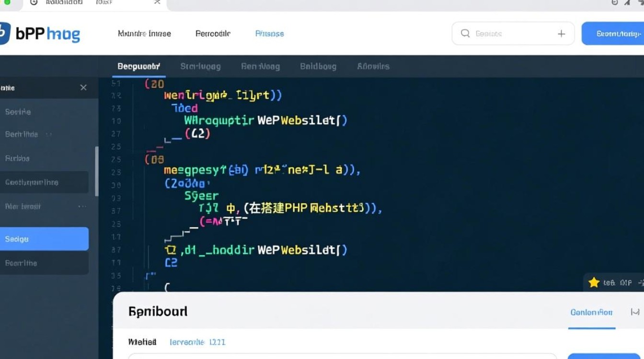This screenshot has width=644, height=359.
Task: Click the dots beside Berit sidebar item
Action: (48, 135)
